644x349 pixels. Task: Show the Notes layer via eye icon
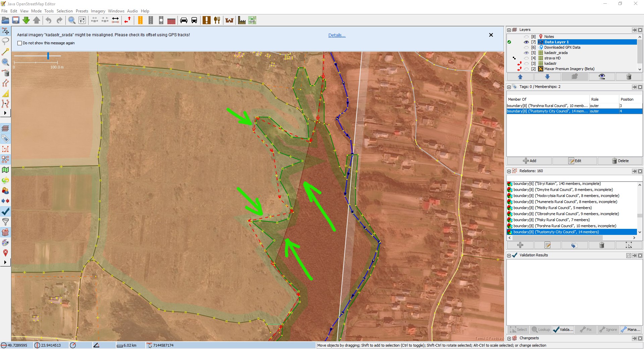coord(526,37)
